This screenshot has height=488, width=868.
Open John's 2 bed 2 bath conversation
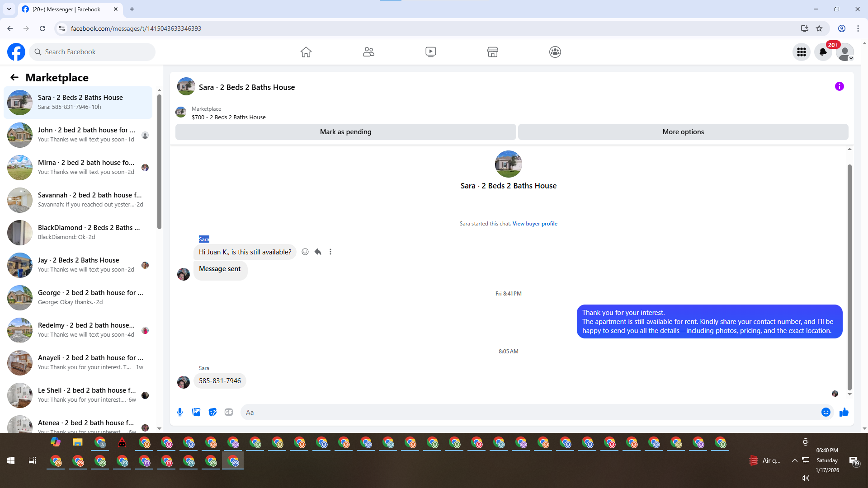click(x=79, y=135)
